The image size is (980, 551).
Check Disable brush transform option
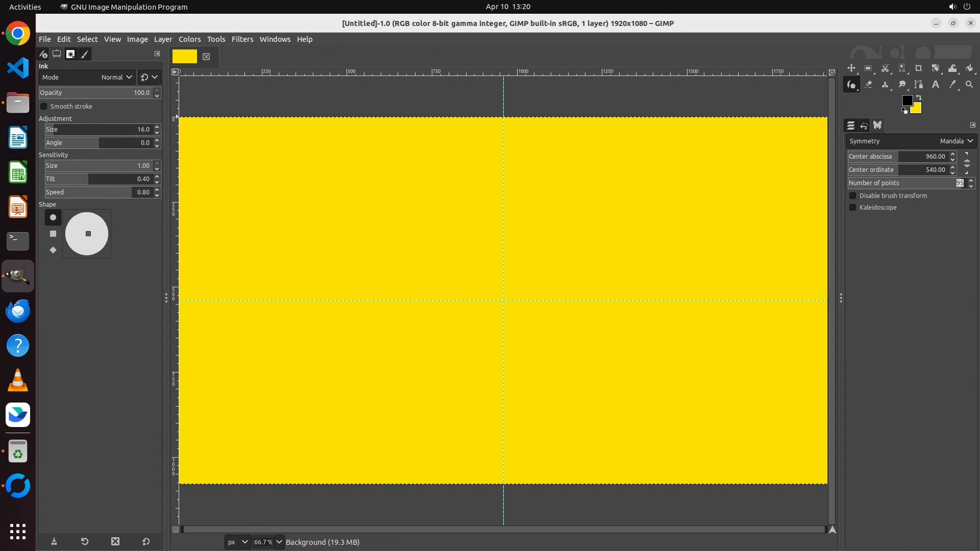click(x=852, y=196)
